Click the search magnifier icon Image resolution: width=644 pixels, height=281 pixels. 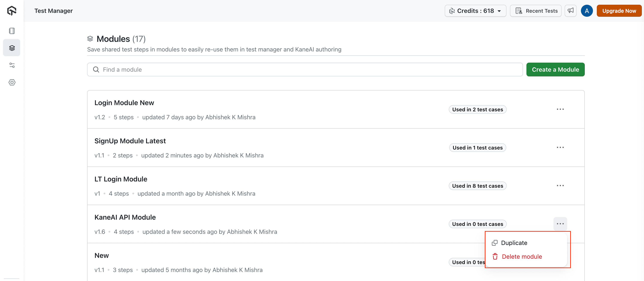coord(96,69)
